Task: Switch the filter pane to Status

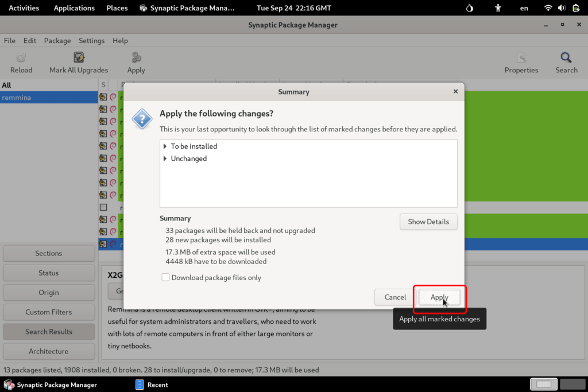Action: pyautogui.click(x=49, y=273)
